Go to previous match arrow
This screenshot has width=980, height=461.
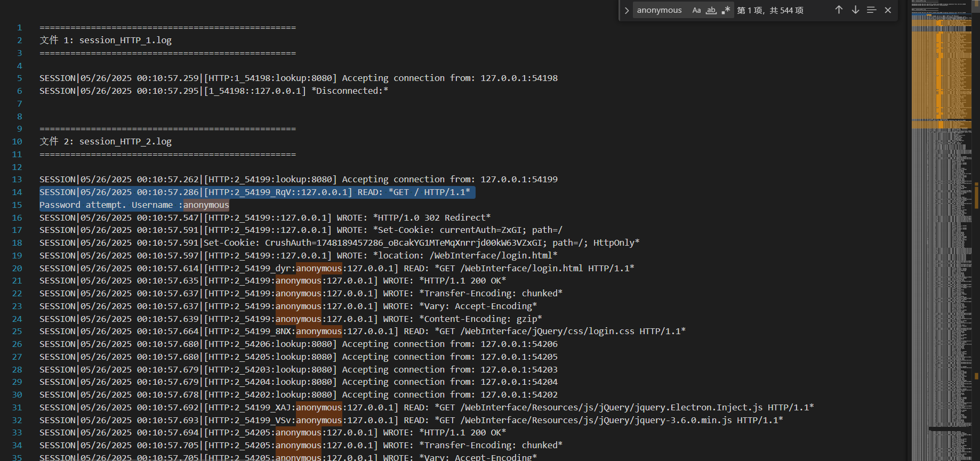click(839, 10)
